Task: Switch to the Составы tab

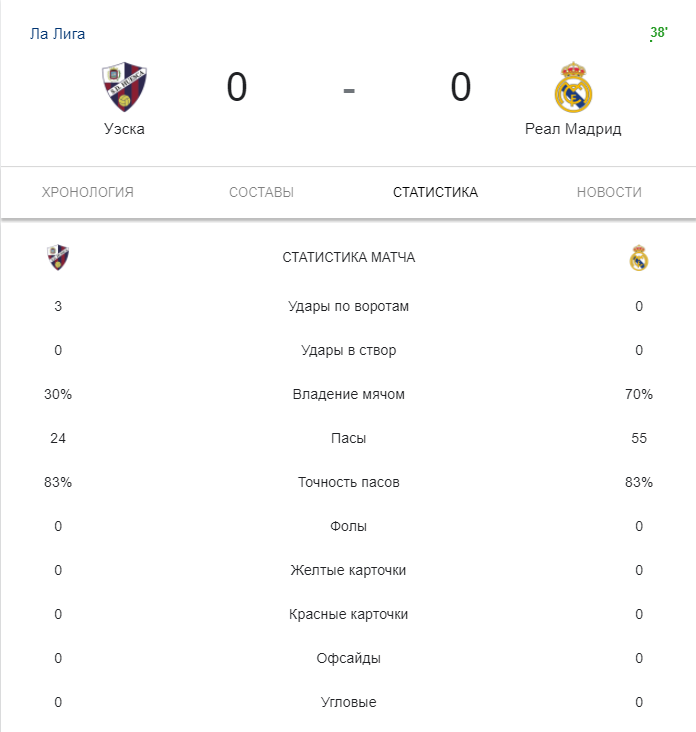Action: (261, 192)
